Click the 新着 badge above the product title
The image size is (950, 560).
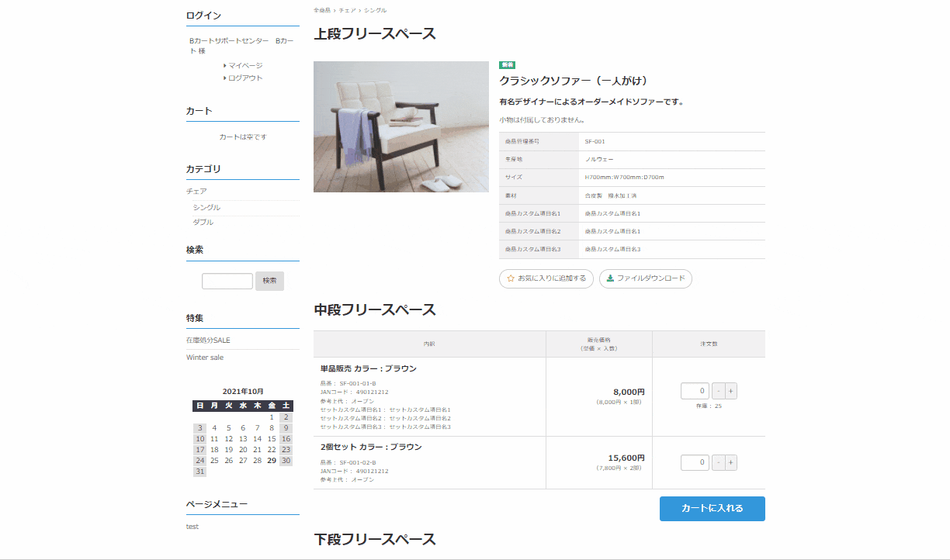tap(507, 65)
